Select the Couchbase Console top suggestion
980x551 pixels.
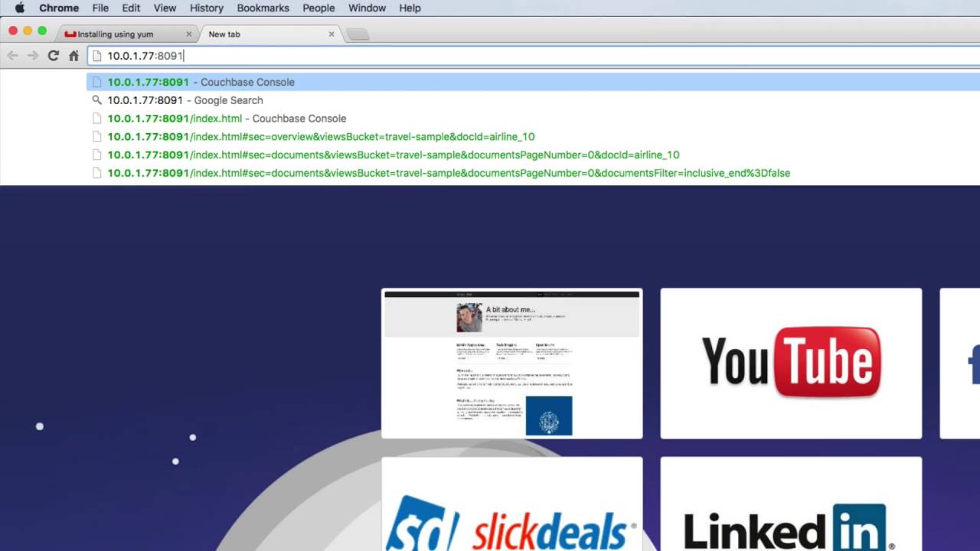[x=533, y=82]
